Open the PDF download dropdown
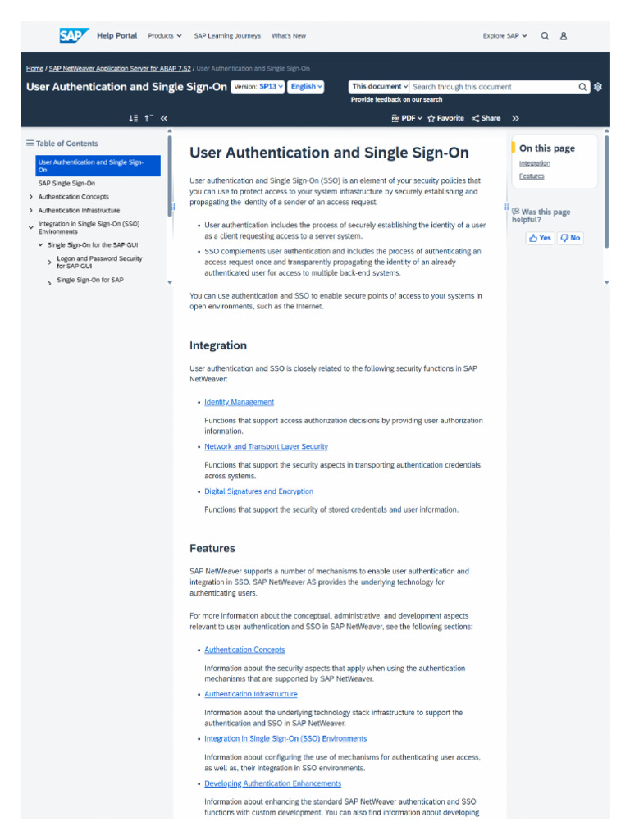The height and width of the screenshot is (840, 630). 407,118
